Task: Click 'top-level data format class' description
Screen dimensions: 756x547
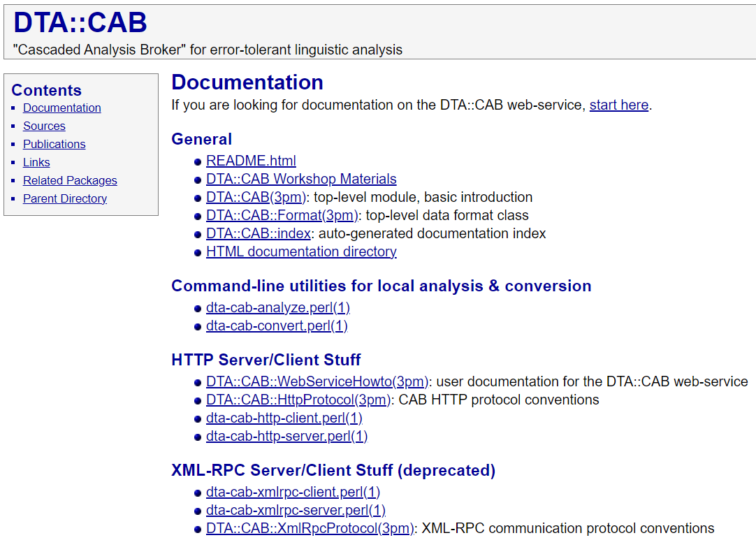Action: pyautogui.click(x=447, y=215)
